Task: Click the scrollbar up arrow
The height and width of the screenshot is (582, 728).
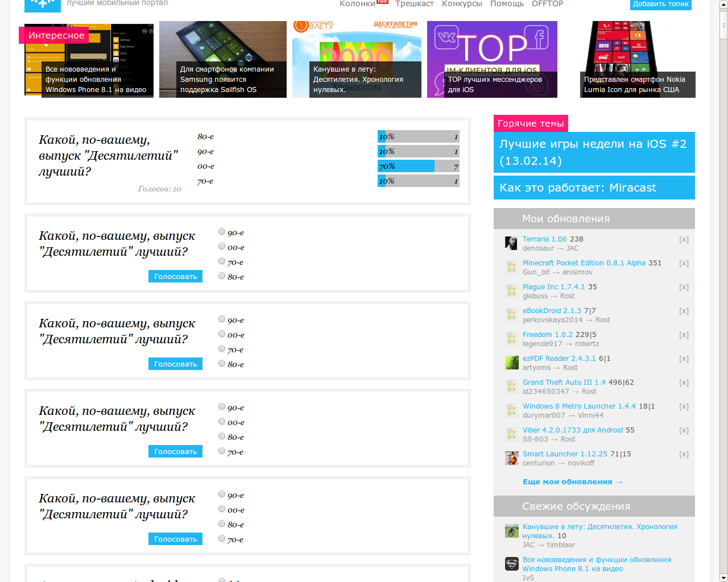Action: click(723, 5)
